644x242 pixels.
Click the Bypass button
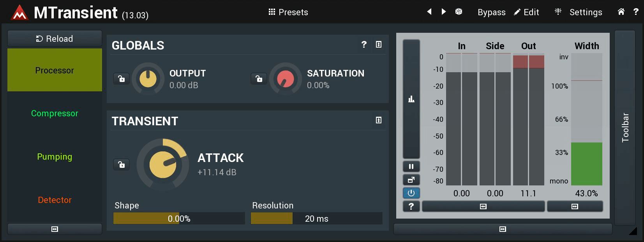[x=491, y=12]
